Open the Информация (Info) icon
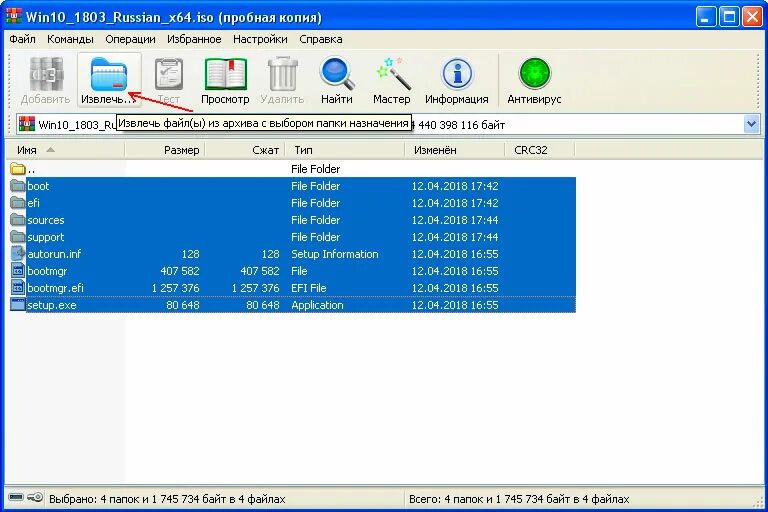 click(456, 74)
